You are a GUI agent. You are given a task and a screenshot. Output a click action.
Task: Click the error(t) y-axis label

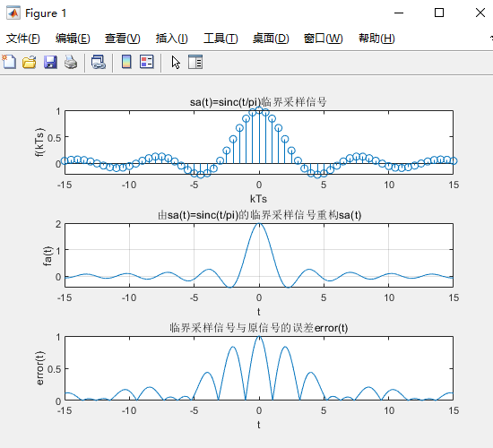point(40,368)
